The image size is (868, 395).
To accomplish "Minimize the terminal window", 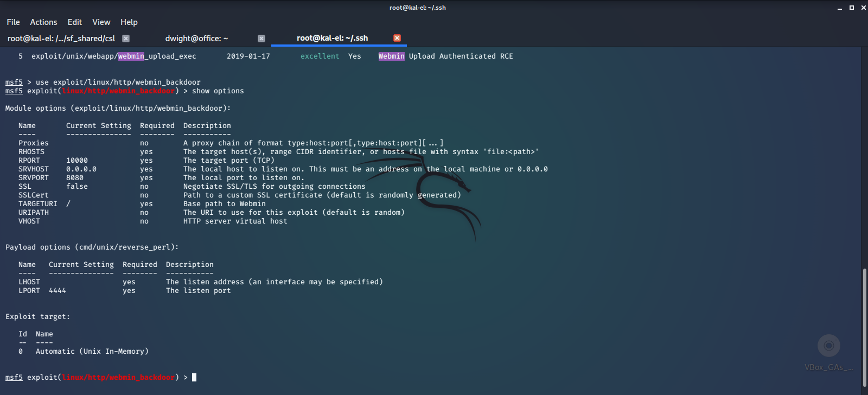I will 840,8.
